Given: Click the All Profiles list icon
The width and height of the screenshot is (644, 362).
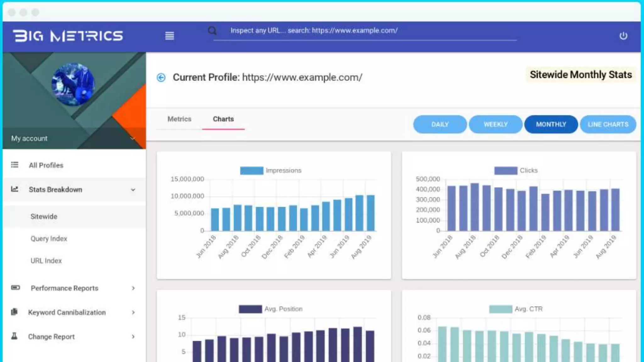Looking at the screenshot, I should (x=14, y=165).
